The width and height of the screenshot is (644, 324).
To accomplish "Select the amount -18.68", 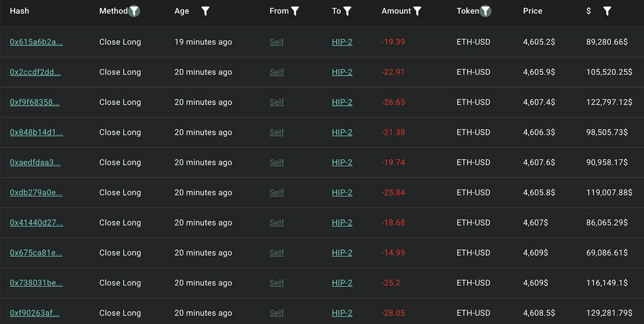I will (x=393, y=222).
